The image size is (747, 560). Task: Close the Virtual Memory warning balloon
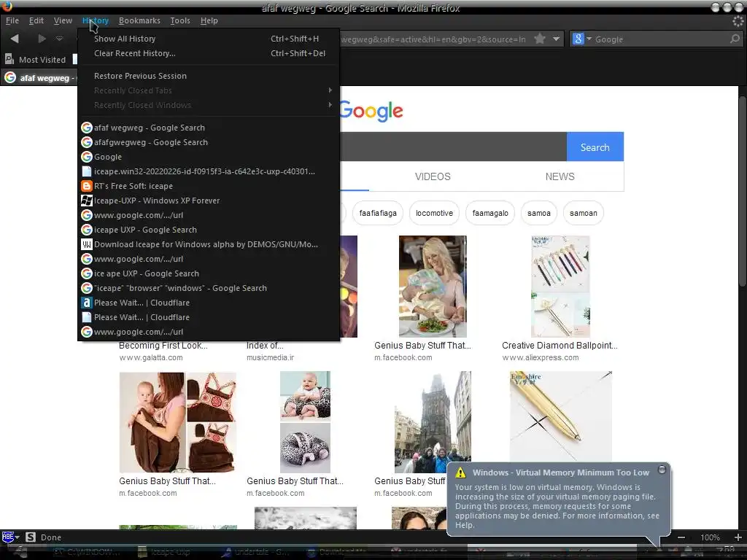662,470
